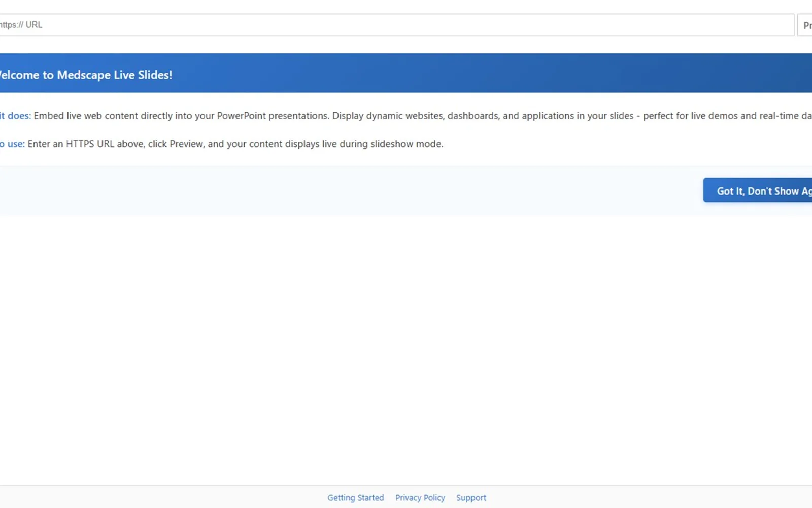Image resolution: width=812 pixels, height=508 pixels.
Task: Click the Preview button beside URL field
Action: pyautogui.click(x=805, y=25)
